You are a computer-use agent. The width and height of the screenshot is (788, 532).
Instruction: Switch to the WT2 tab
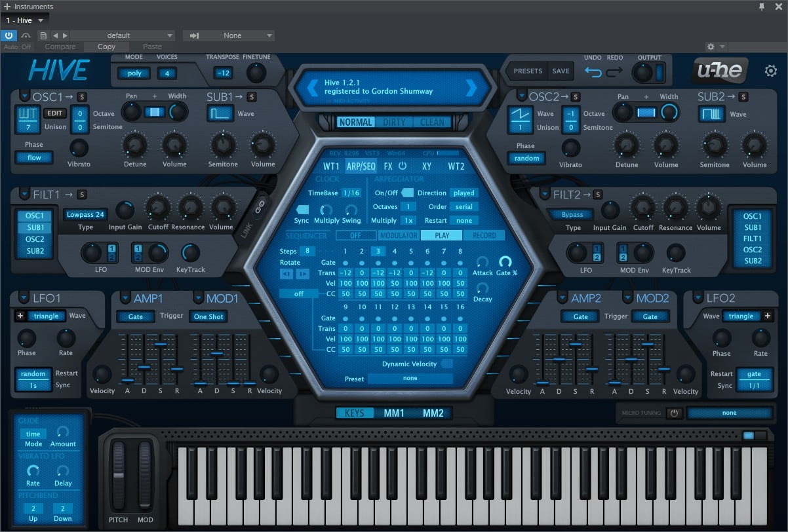456,166
